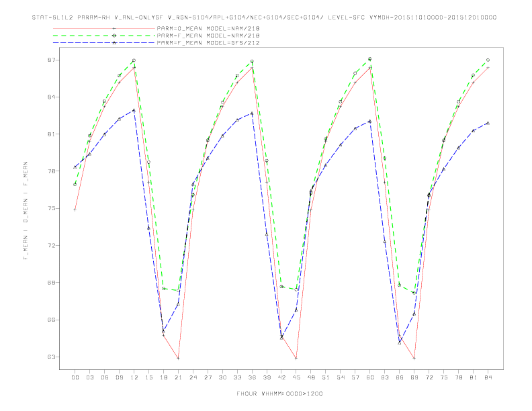The image size is (532, 411).
Task: Click red plus data marker at forecast hour 00
Action: click(x=75, y=210)
